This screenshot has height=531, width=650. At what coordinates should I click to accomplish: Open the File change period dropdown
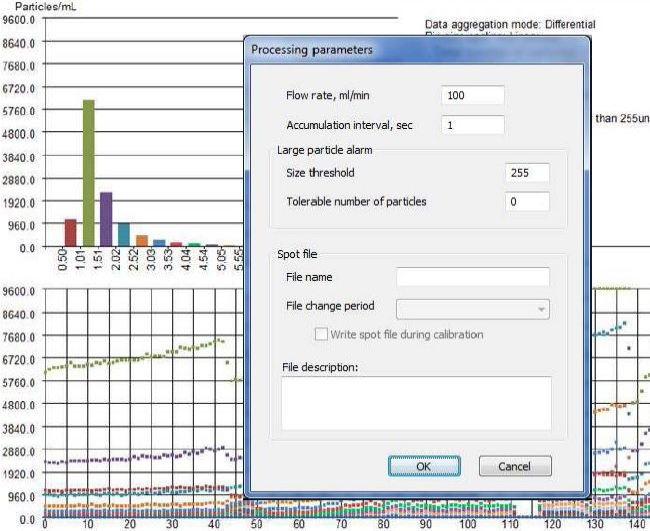pyautogui.click(x=473, y=309)
